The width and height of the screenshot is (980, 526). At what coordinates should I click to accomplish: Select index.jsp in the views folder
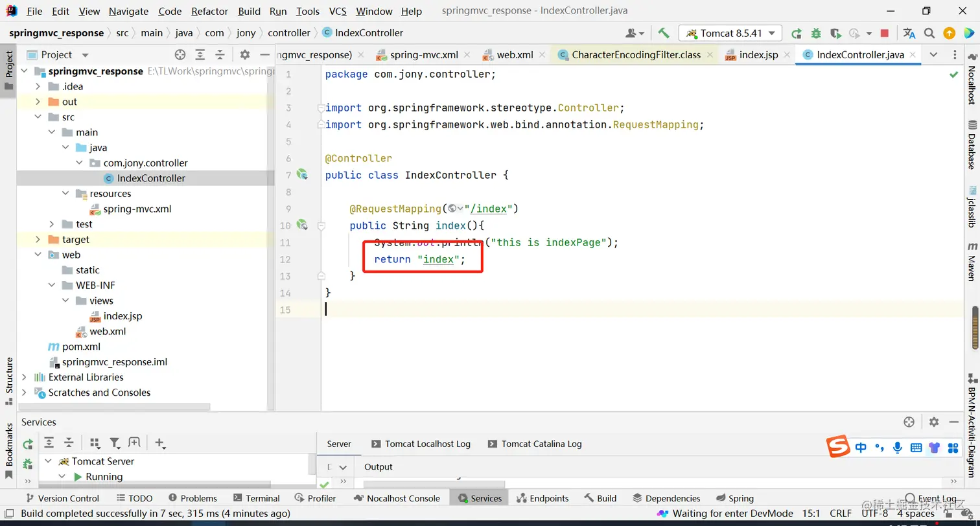[x=122, y=316]
